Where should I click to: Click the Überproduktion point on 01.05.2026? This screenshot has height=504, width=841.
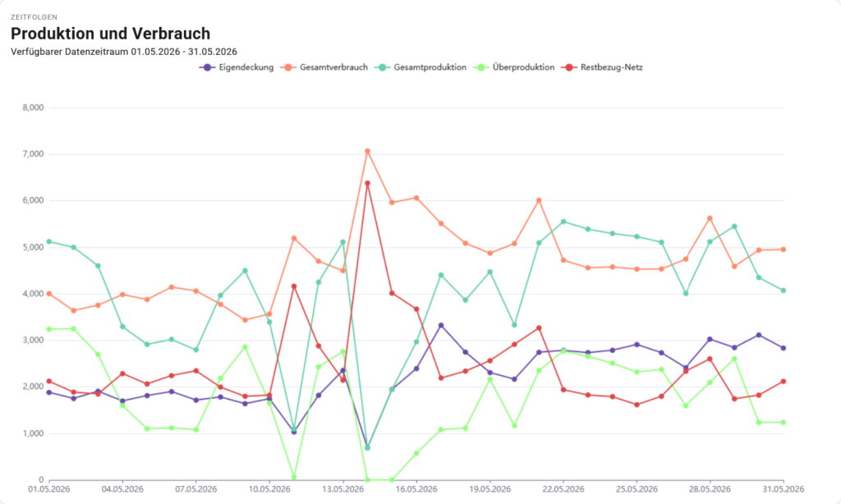click(49, 329)
